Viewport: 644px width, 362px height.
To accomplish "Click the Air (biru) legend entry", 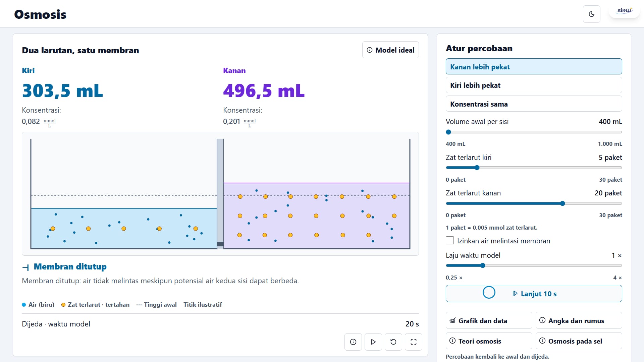I will [38, 305].
